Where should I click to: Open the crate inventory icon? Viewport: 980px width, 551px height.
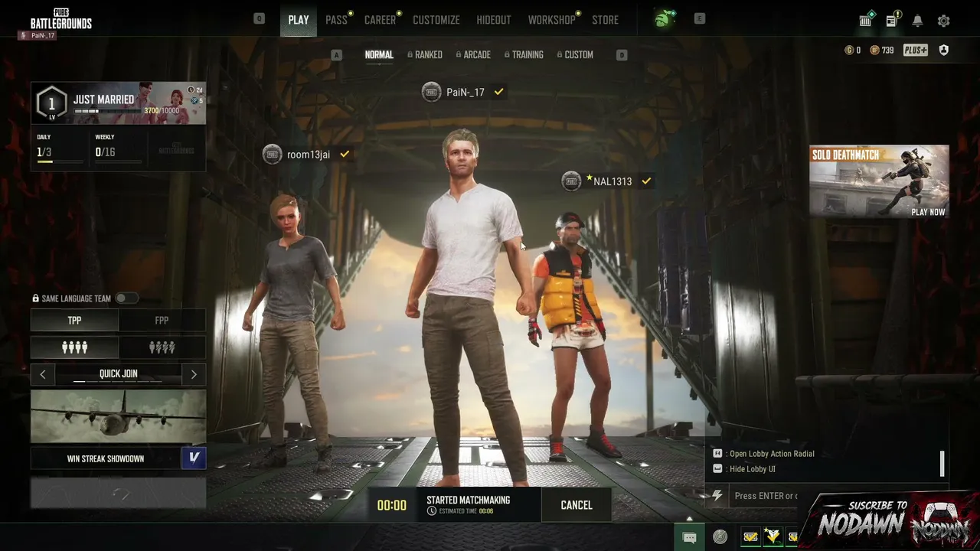click(866, 20)
